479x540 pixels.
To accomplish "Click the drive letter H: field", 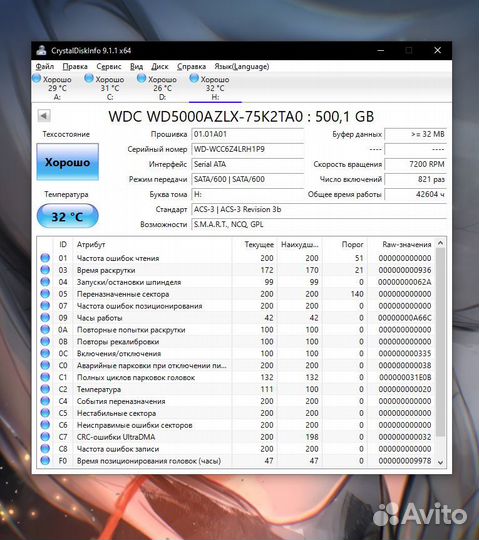I will coord(248,194).
